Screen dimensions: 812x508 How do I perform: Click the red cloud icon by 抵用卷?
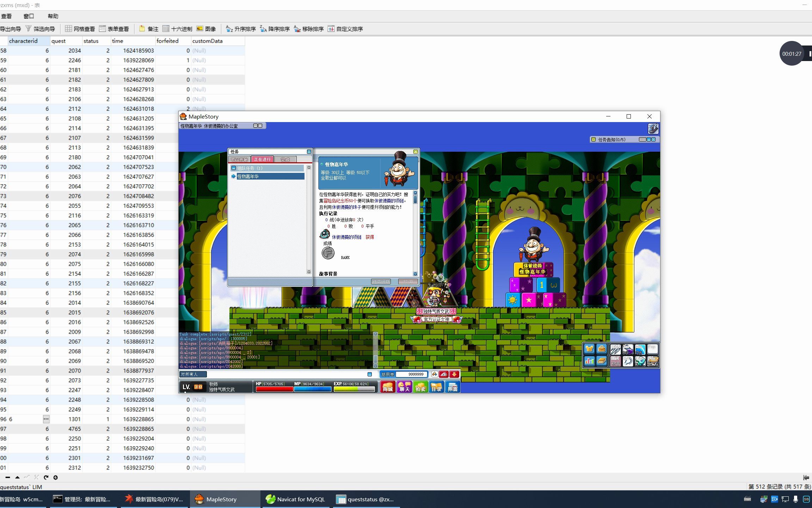click(444, 374)
